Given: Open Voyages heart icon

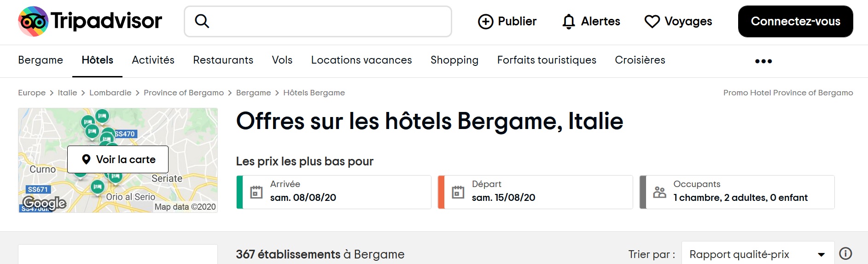Looking at the screenshot, I should coord(678,22).
